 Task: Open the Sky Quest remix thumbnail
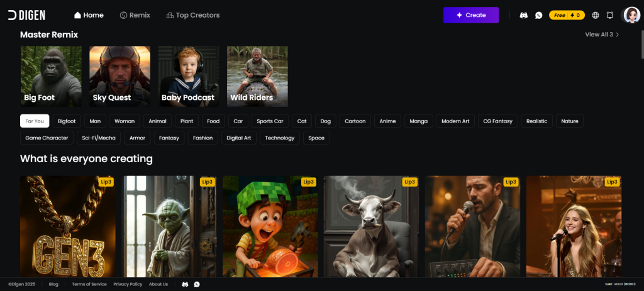click(x=120, y=76)
